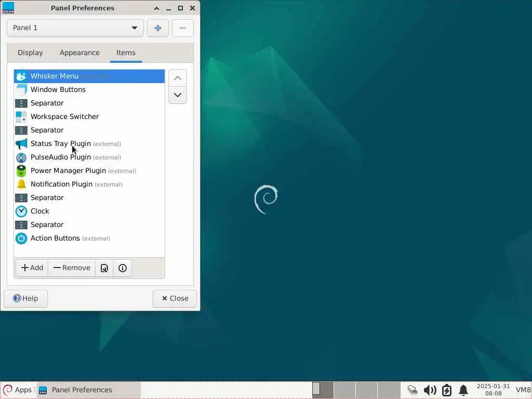The image size is (532, 399).
Task: Choose the Status Tray Plugin megaphone icon
Action: (21, 144)
